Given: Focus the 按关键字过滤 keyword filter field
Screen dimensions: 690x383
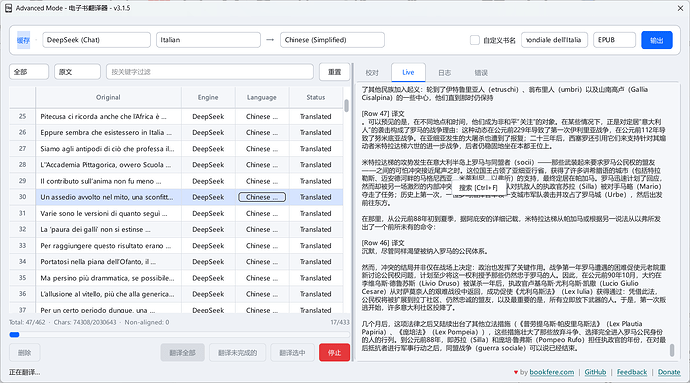Looking at the screenshot, I should coord(210,72).
